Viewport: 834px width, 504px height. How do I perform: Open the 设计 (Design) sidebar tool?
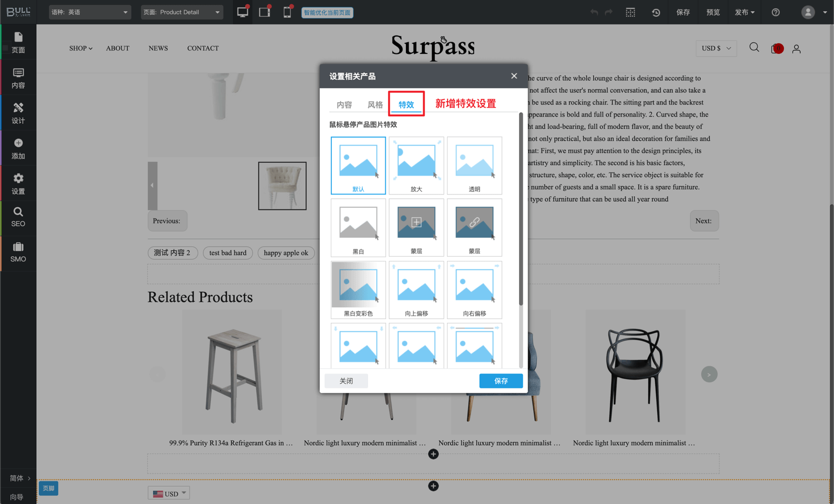click(18, 113)
